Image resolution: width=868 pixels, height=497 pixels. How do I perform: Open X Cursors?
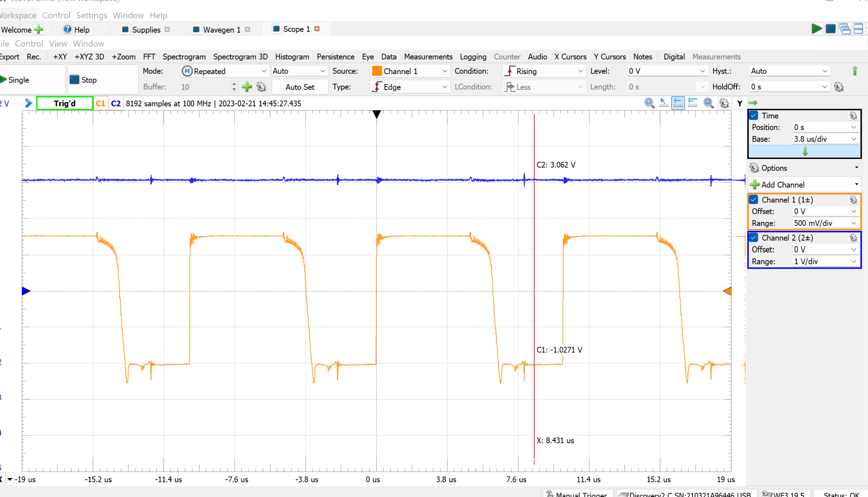click(x=570, y=57)
